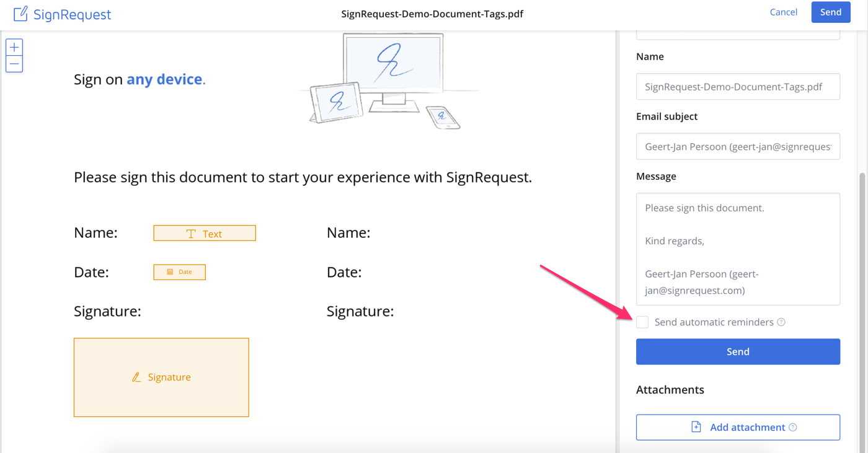Click the document icon on Add attachment
868x453 pixels.
pyautogui.click(x=696, y=427)
